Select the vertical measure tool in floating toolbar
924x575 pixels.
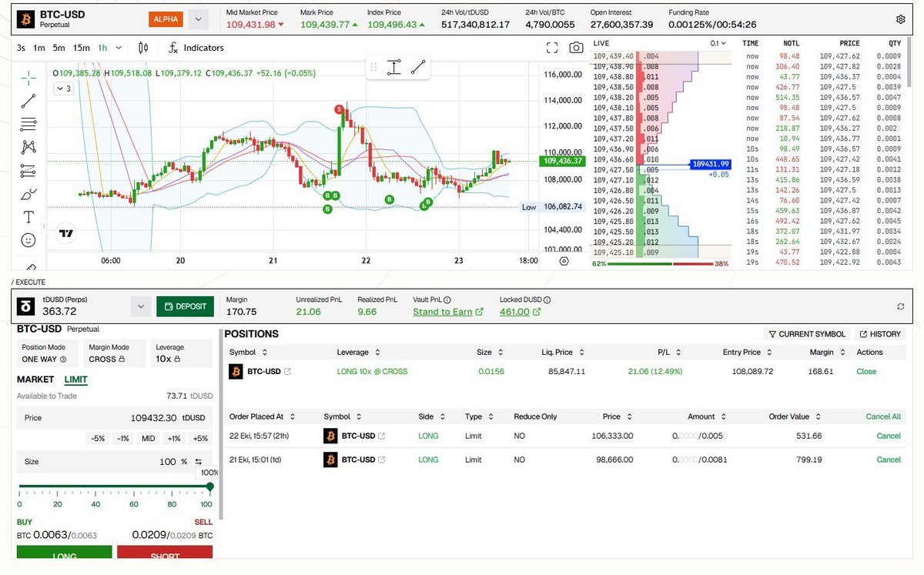[x=393, y=67]
